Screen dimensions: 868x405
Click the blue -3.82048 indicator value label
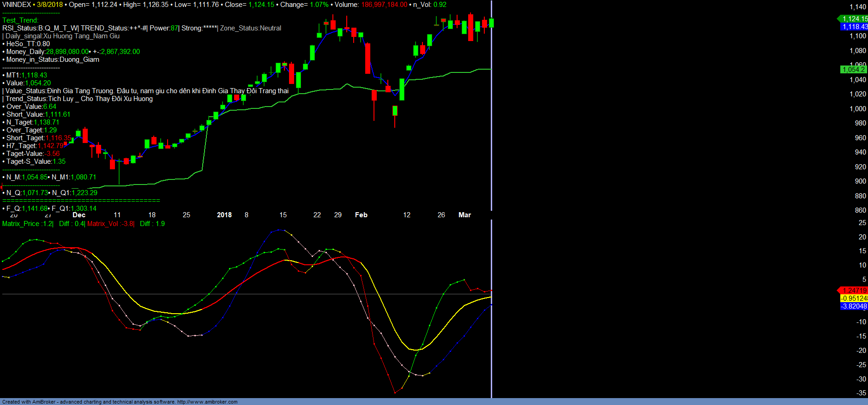pyautogui.click(x=854, y=306)
